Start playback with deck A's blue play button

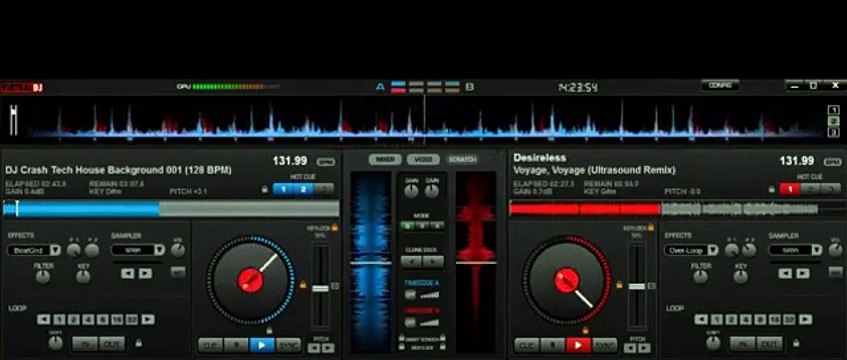coord(262,345)
